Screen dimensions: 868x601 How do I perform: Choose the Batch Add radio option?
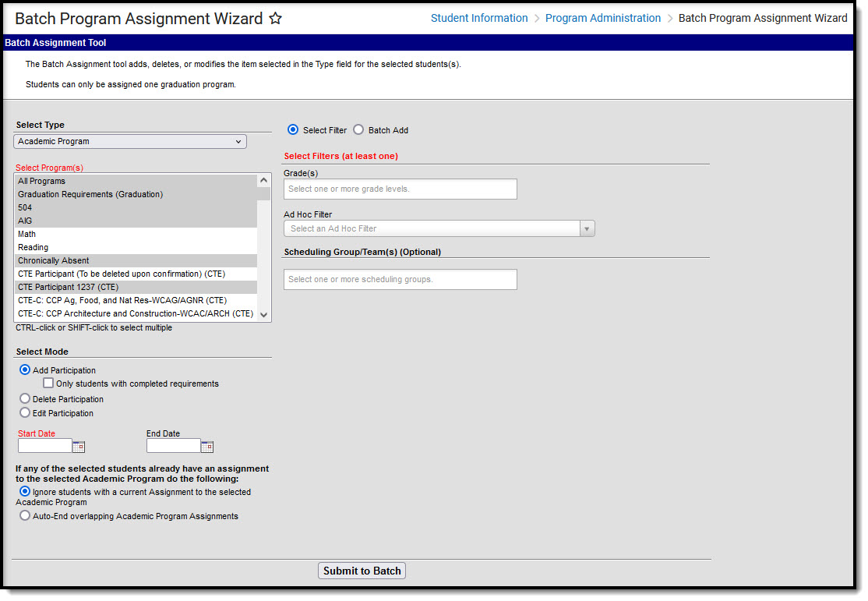point(358,129)
